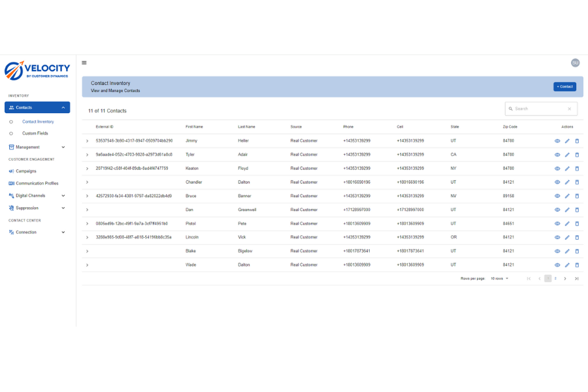Image resolution: width=588 pixels, height=392 pixels.
Task: Click the Campaigns megaphone icon
Action: coord(11,171)
